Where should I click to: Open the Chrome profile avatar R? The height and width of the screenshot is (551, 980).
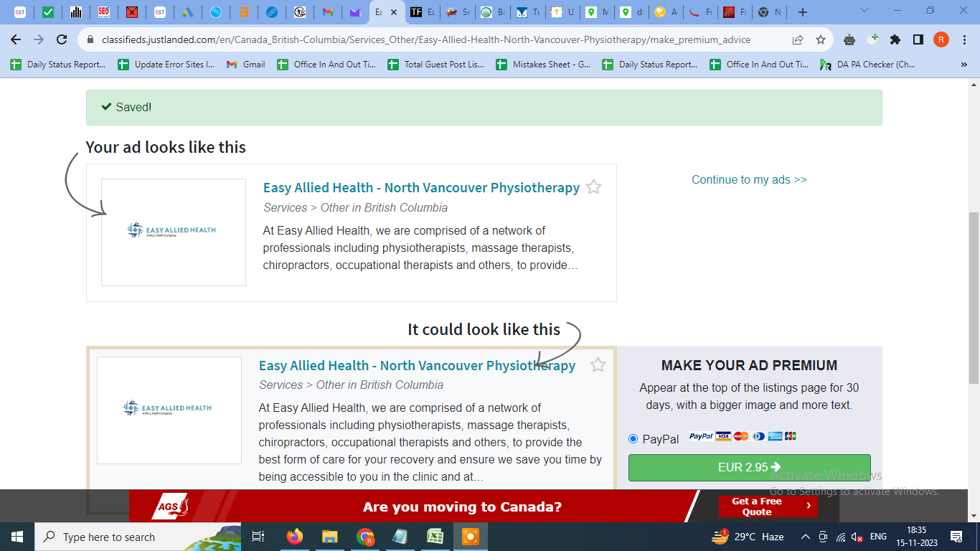pyautogui.click(x=941, y=39)
